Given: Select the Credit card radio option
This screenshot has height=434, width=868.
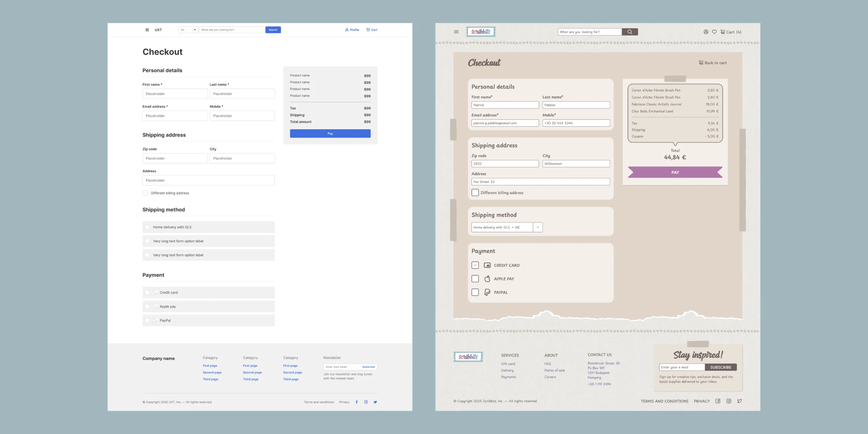Looking at the screenshot, I should point(147,292).
